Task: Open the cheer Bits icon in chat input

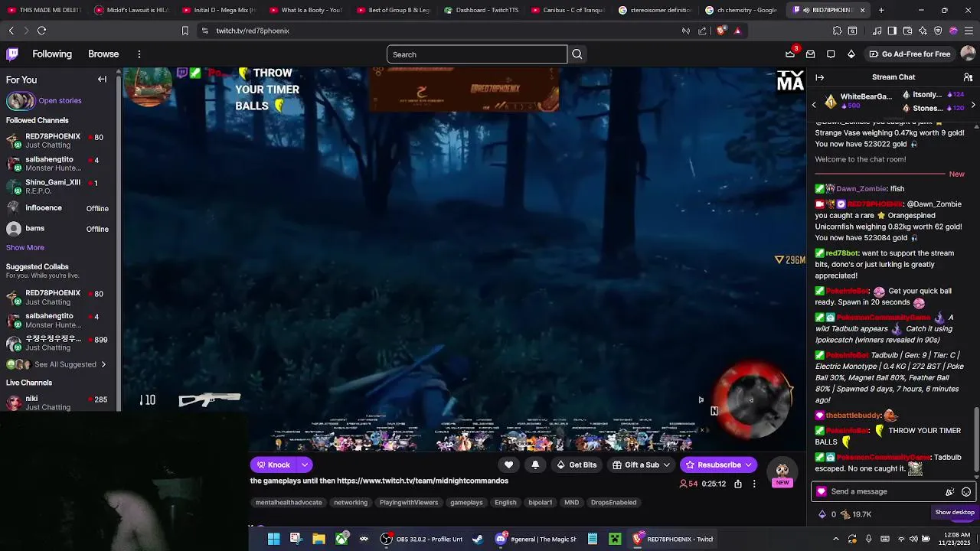Action: 950,492
